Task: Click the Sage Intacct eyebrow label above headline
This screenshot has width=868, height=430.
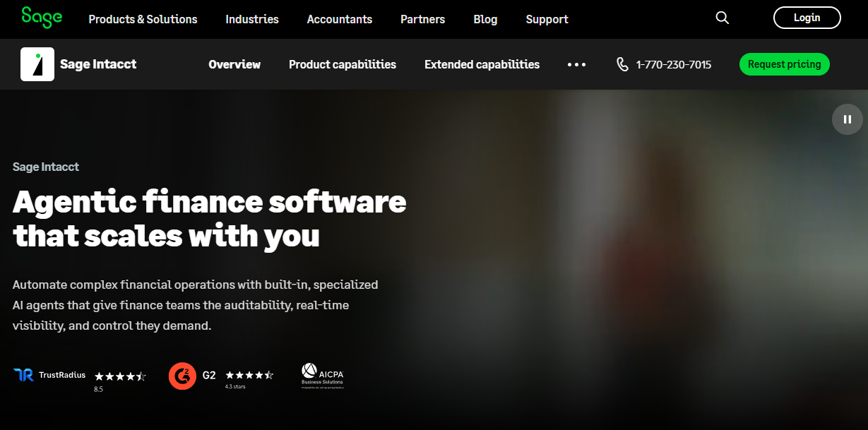Action: pyautogui.click(x=46, y=167)
